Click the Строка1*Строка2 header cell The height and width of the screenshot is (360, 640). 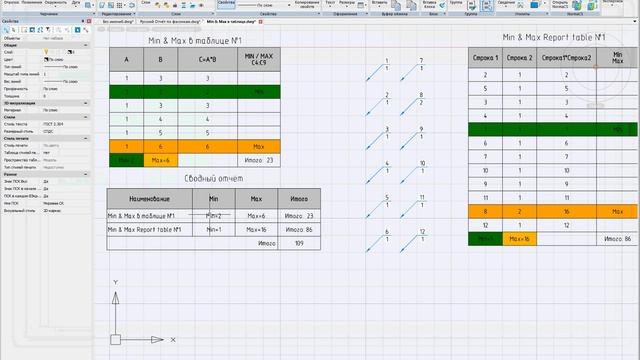(x=566, y=58)
